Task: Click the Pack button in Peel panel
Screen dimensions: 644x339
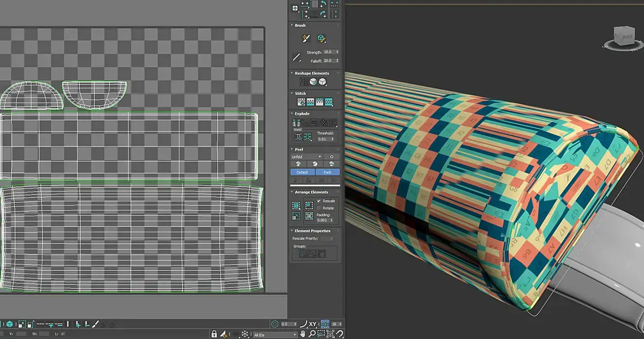Action: click(x=327, y=172)
